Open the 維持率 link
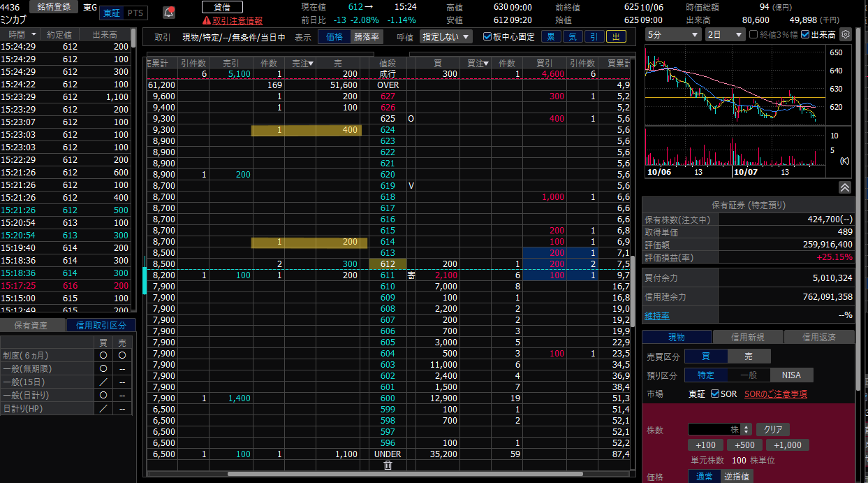868x483 pixels. point(657,315)
